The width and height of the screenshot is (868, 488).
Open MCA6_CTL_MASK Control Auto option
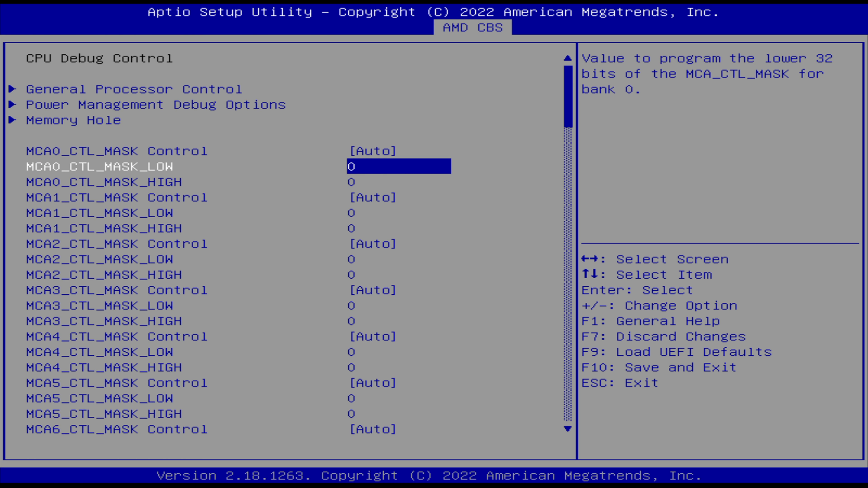[x=373, y=429]
